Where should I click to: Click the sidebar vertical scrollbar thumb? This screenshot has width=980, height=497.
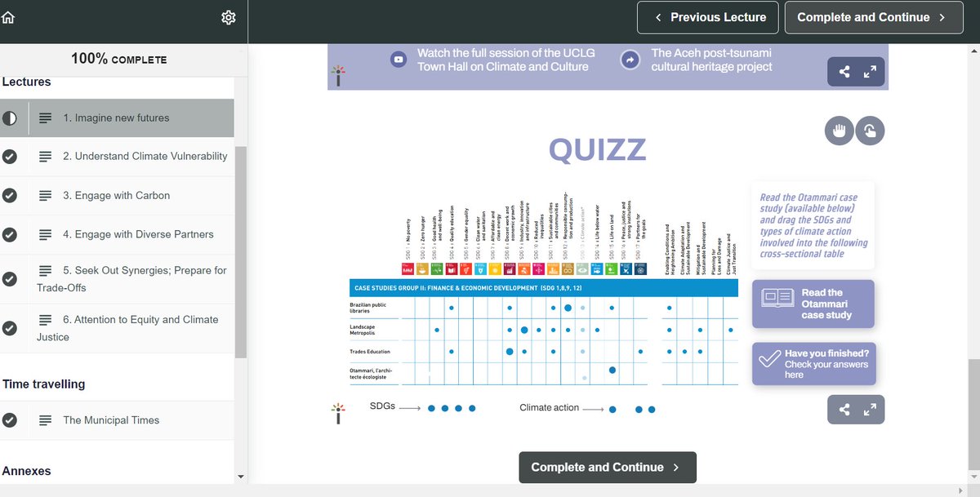pyautogui.click(x=240, y=253)
